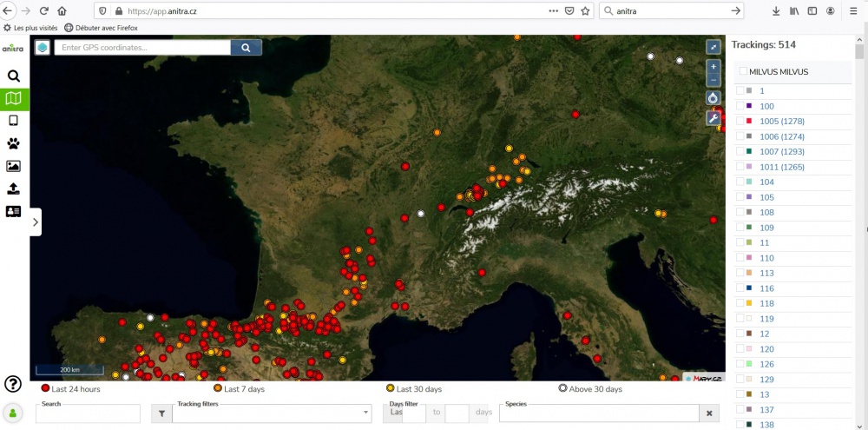Expand the collapsed left side panel
Image resolution: width=868 pixels, height=430 pixels.
tap(35, 222)
